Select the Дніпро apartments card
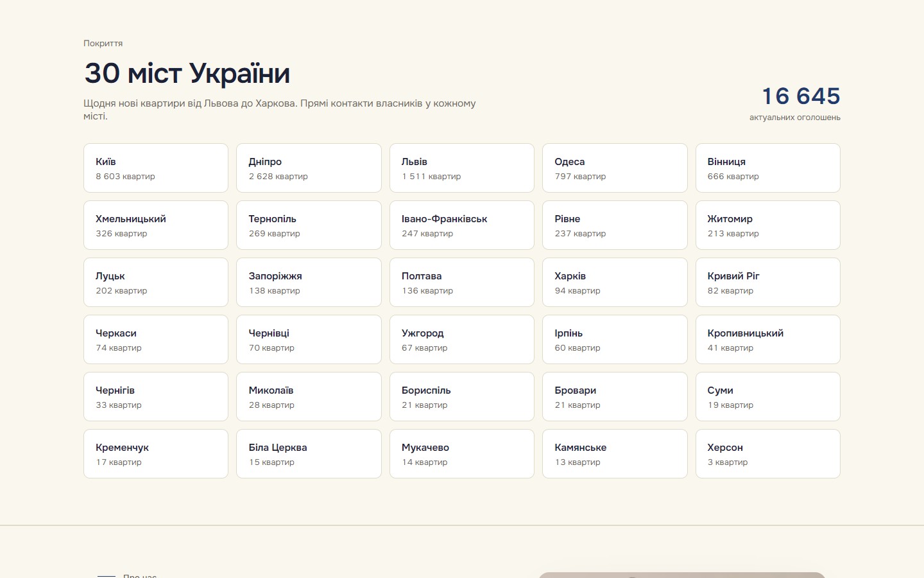Viewport: 924px width, 578px height. [309, 168]
